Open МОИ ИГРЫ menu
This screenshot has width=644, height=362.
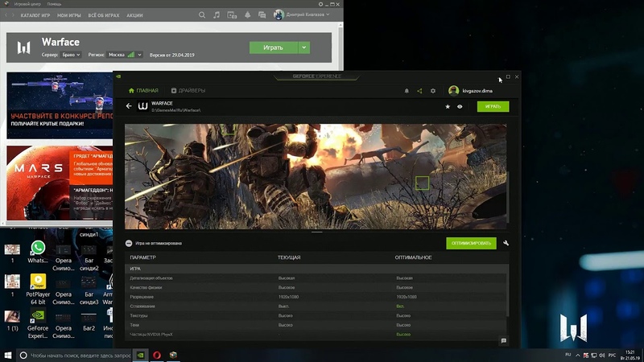click(69, 15)
